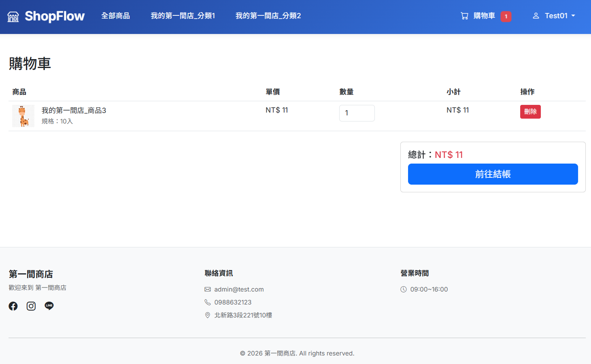Delete the item using the 刪除 button

point(530,112)
